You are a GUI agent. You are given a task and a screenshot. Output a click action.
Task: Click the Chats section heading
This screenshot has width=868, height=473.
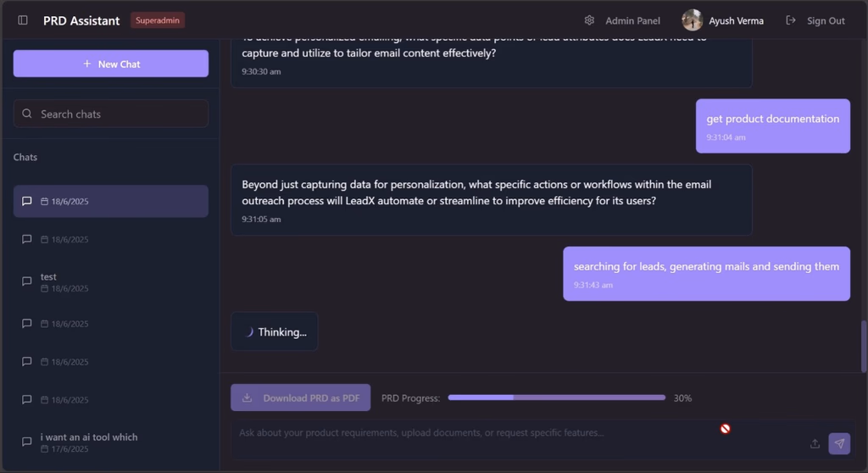click(x=25, y=158)
